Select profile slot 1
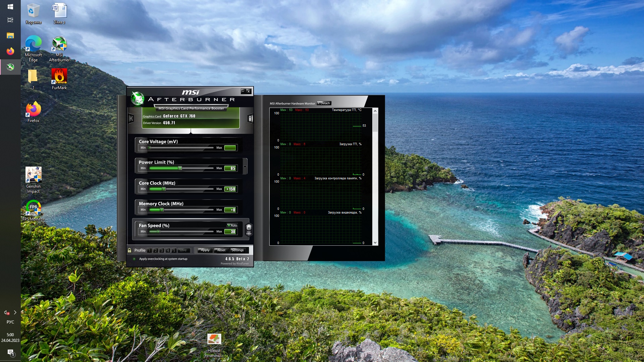Viewport: 644px width, 362px height. click(150, 250)
